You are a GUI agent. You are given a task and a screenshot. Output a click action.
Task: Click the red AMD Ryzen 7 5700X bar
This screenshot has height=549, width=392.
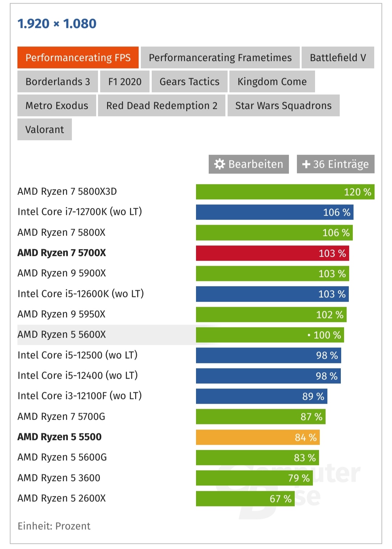tap(273, 253)
